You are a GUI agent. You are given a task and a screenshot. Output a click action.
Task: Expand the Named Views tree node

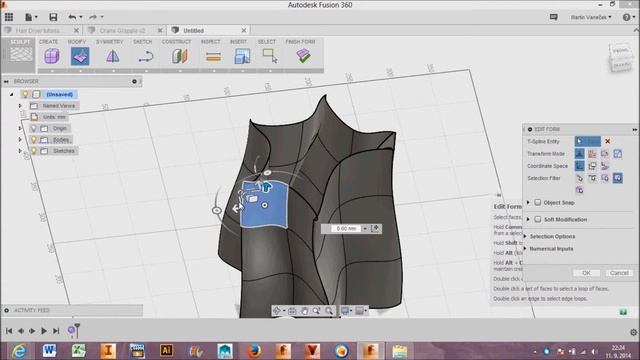pos(20,106)
